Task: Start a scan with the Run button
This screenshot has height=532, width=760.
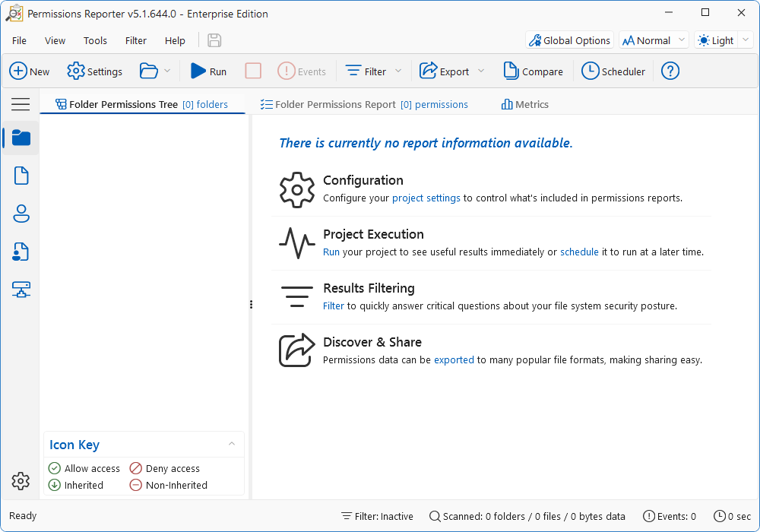Action: pyautogui.click(x=207, y=71)
